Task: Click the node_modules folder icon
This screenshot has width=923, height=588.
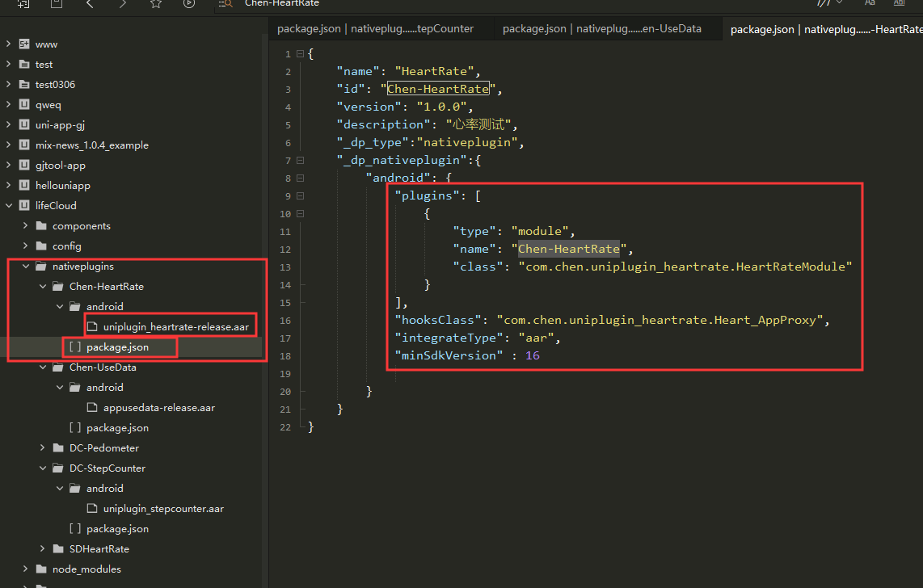Action: coord(41,569)
